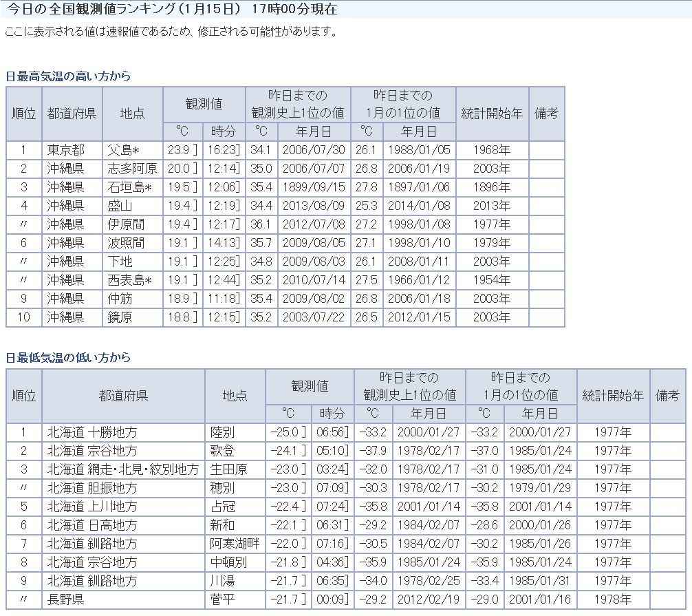Click the 波照間 location cell
This screenshot has height=616, width=692.
[x=126, y=243]
